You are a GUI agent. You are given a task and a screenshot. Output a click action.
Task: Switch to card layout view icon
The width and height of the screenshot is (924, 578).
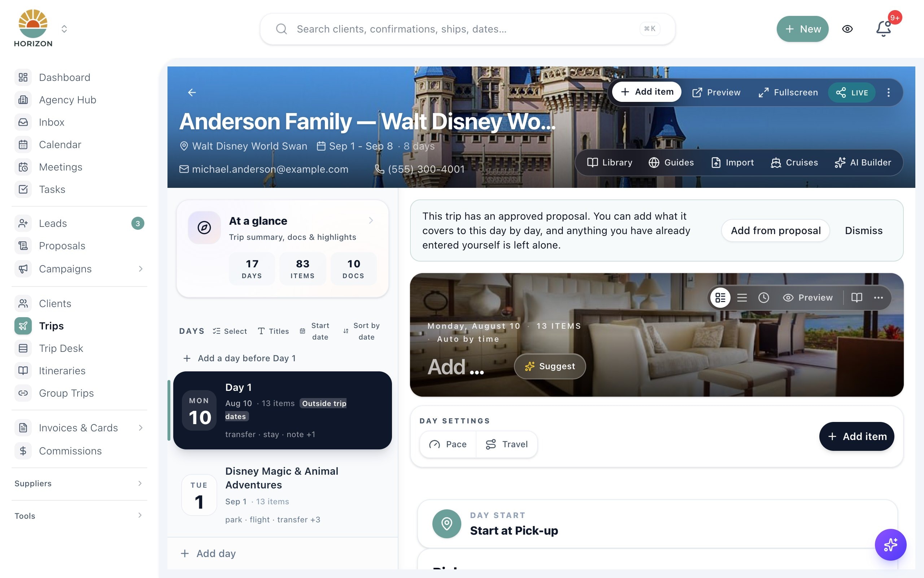720,297
